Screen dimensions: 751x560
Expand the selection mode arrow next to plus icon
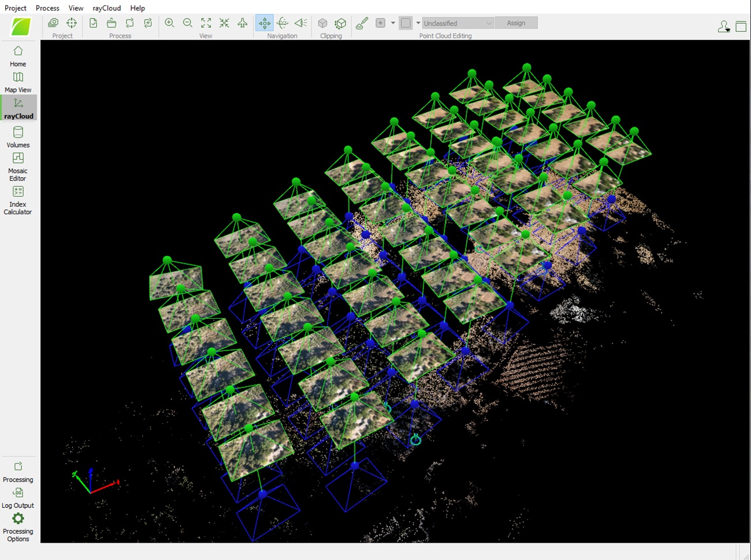click(393, 23)
